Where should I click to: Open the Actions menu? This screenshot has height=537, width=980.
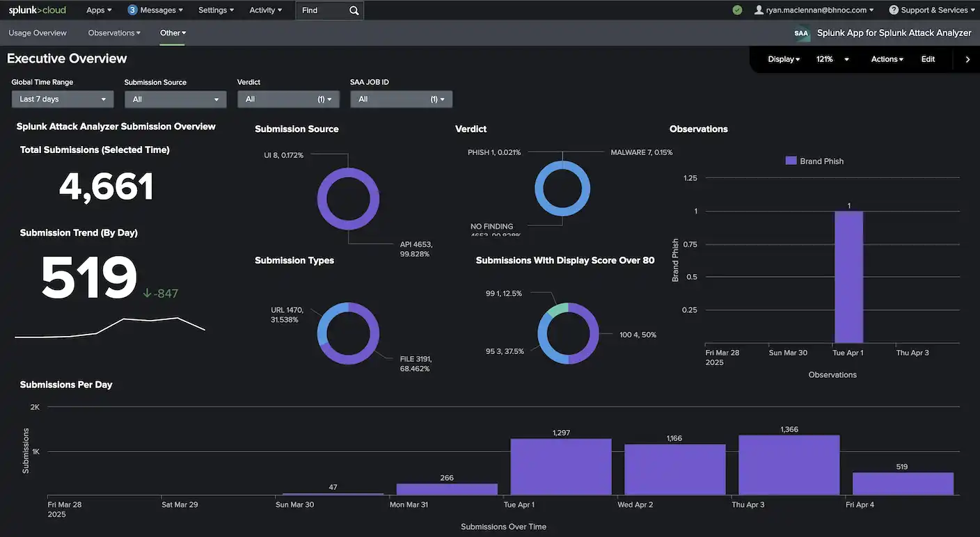[x=886, y=59]
